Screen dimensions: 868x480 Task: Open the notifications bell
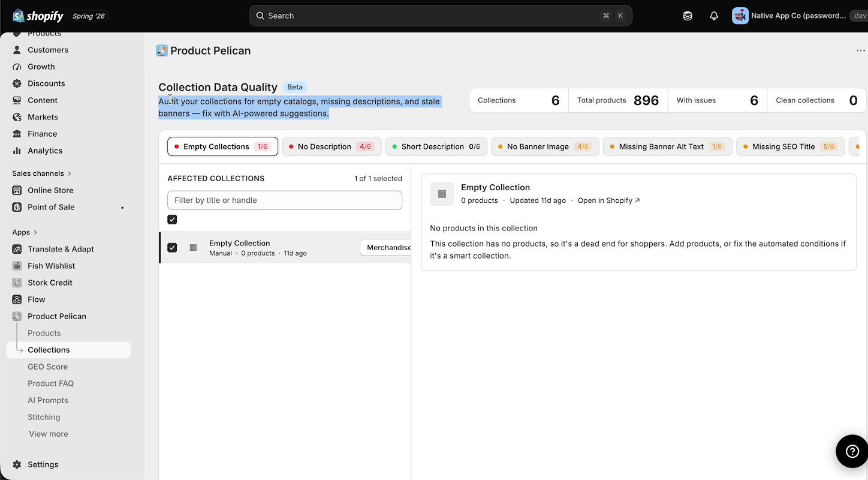(x=714, y=16)
